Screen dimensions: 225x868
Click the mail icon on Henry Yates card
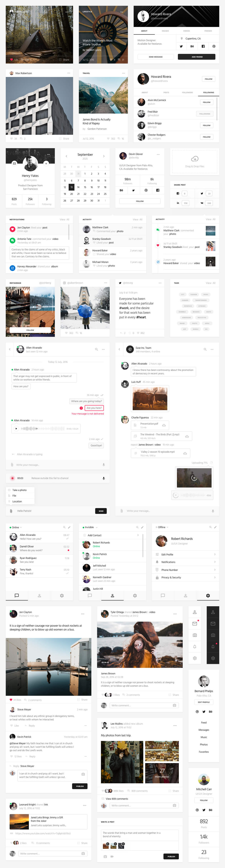(14, 163)
